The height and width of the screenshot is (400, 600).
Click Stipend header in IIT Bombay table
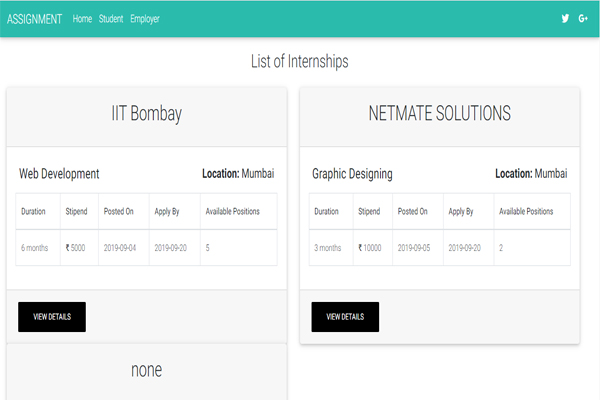tap(79, 211)
